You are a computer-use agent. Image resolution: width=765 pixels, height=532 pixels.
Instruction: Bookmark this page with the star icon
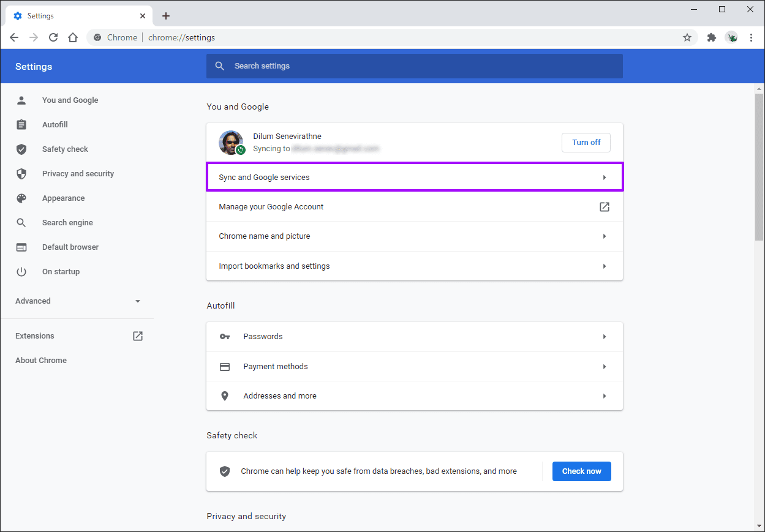click(x=687, y=37)
